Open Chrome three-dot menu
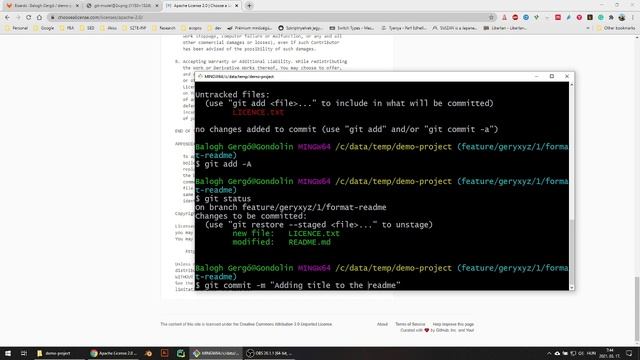640x360 pixels. pos(633,18)
